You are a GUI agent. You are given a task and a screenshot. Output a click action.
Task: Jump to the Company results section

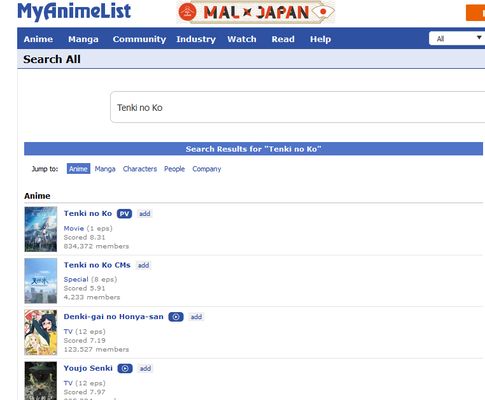tap(207, 169)
